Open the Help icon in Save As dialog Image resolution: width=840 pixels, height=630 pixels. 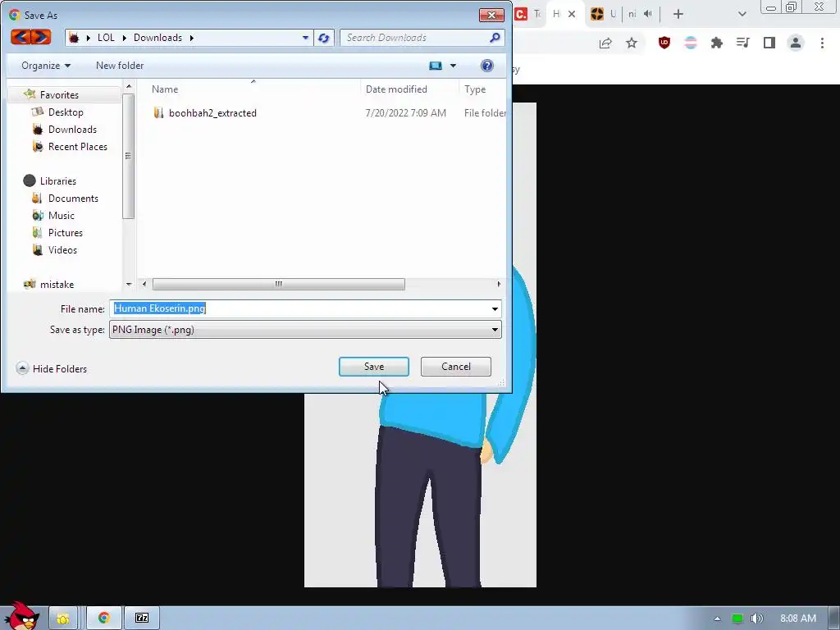point(486,66)
